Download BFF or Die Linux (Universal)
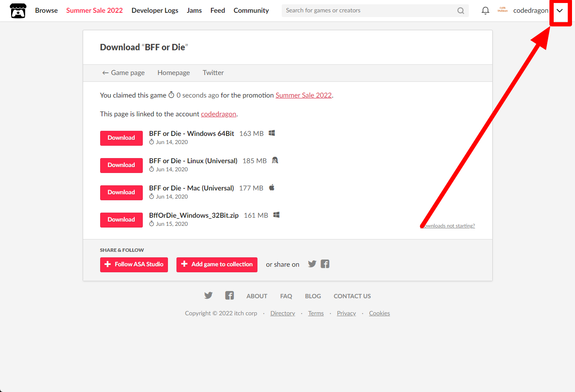The image size is (575, 392). (121, 165)
